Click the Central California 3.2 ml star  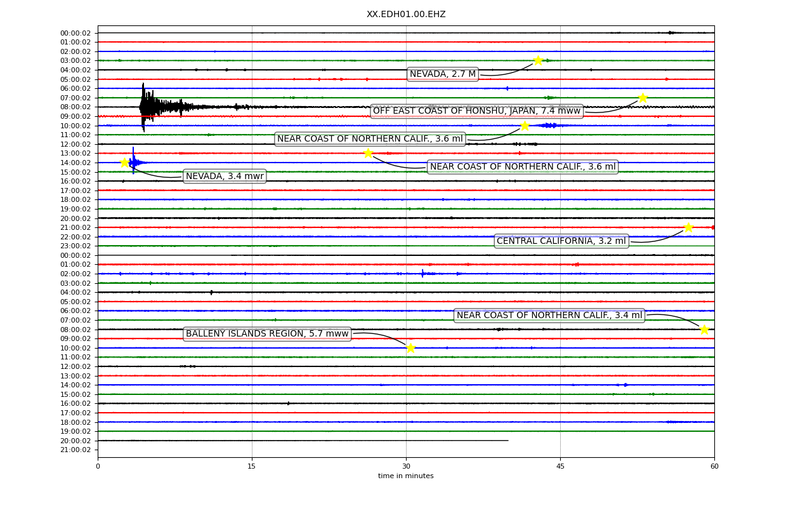(x=688, y=227)
